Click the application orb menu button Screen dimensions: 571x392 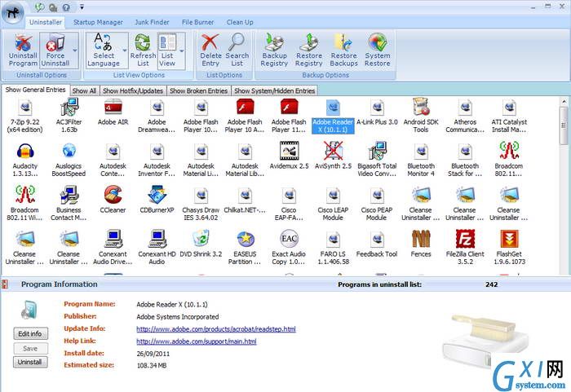pos(12,12)
